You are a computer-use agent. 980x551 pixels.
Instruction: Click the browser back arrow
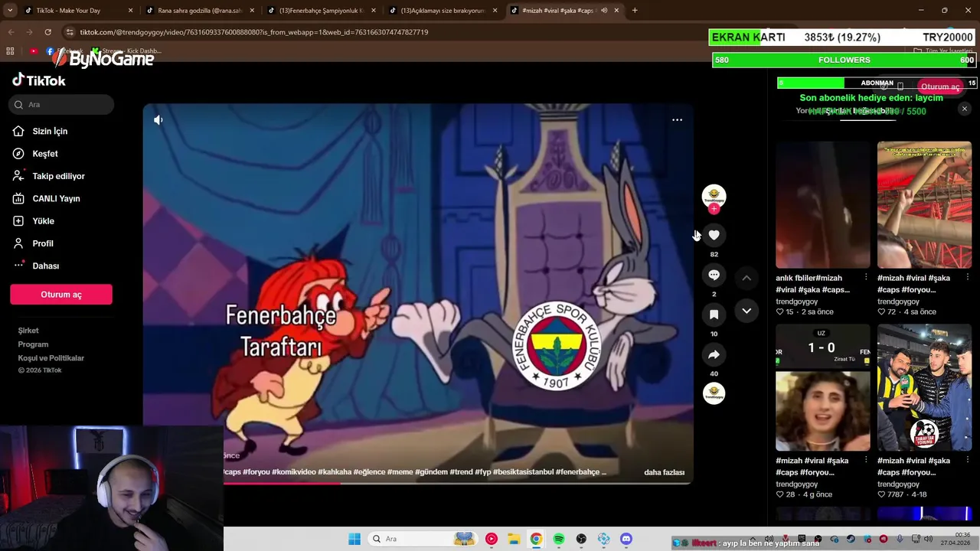[11, 32]
